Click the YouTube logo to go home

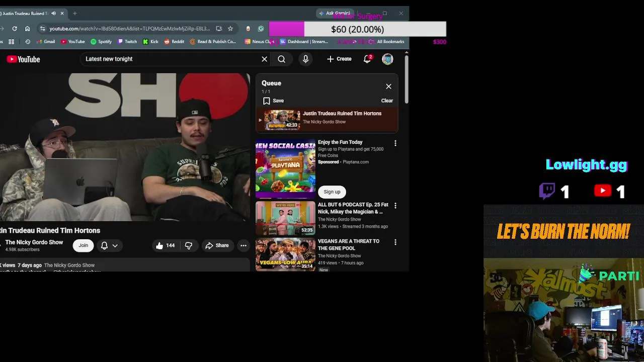tap(23, 59)
